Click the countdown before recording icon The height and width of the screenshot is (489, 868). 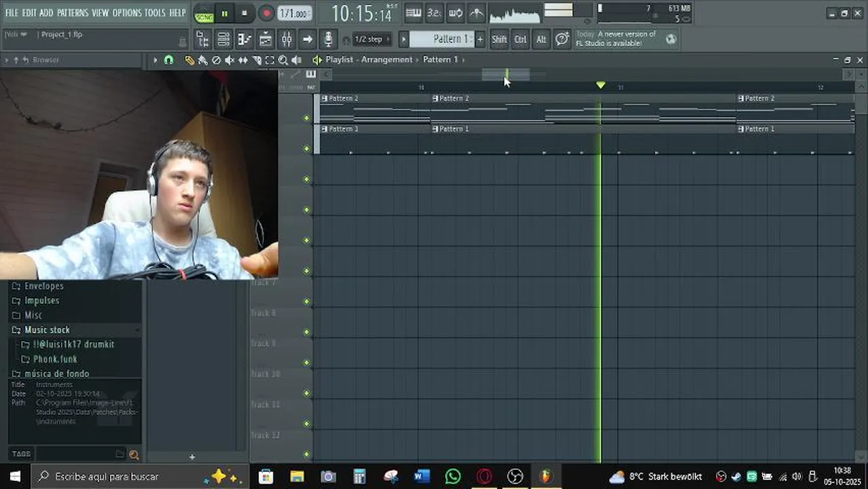(434, 13)
